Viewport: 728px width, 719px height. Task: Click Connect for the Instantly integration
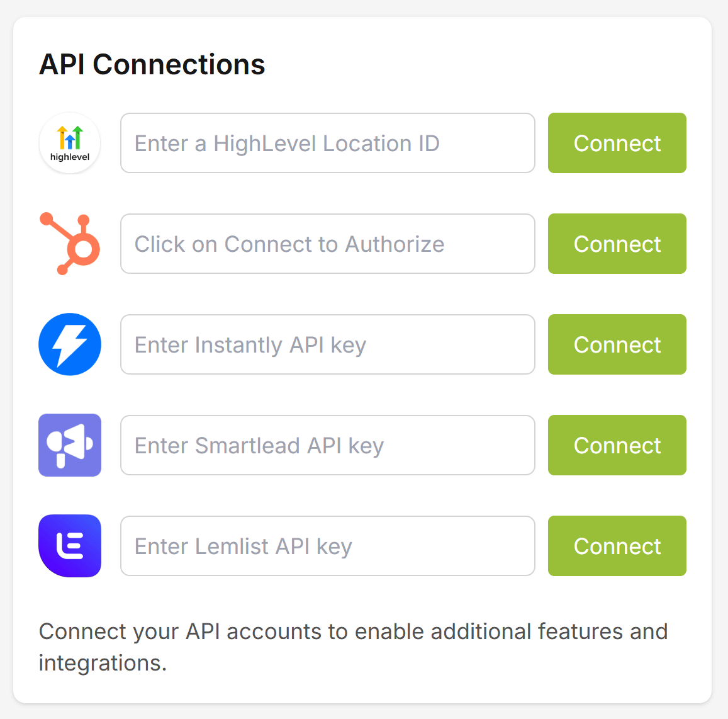click(617, 344)
